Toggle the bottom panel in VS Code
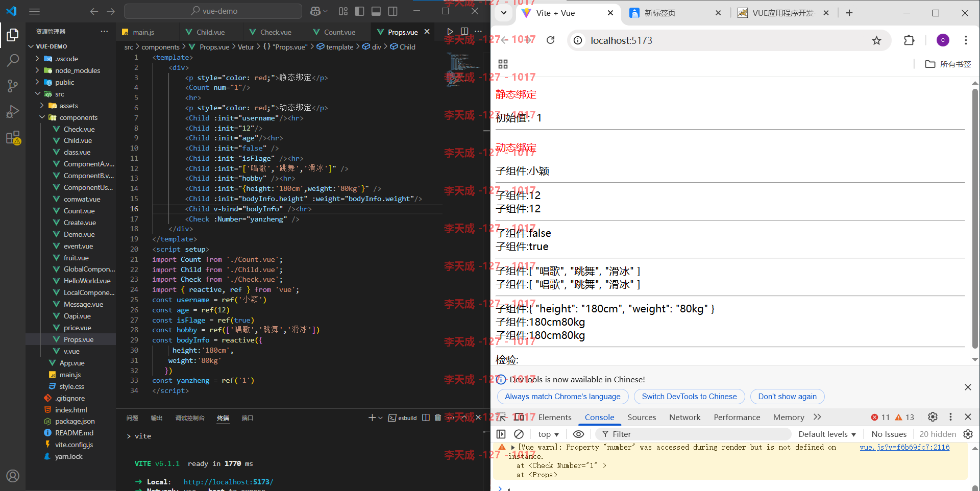This screenshot has width=980, height=491. point(376,11)
